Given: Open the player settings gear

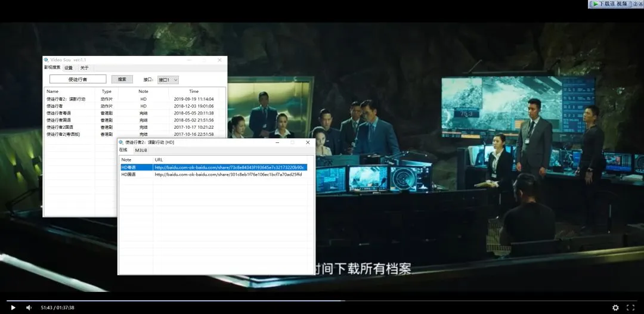Looking at the screenshot, I should 615,307.
